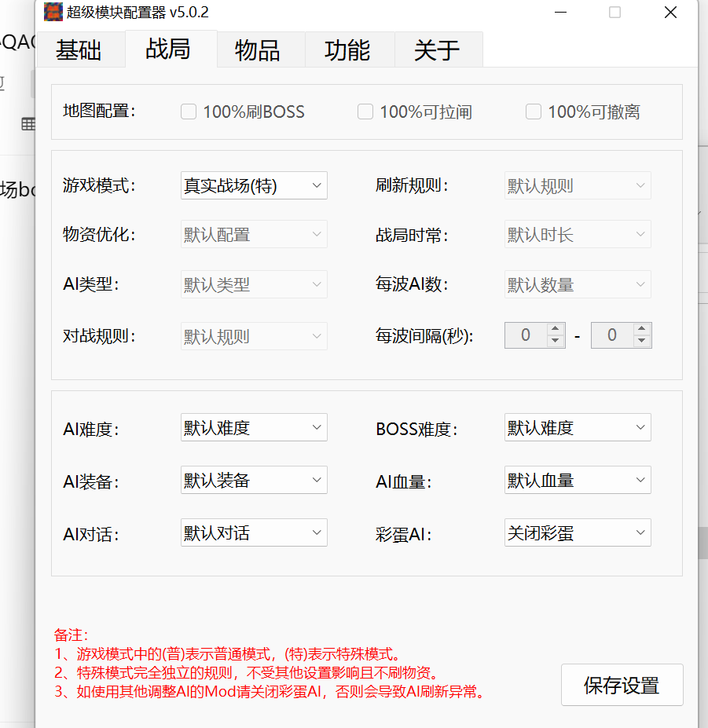This screenshot has height=728, width=708.
Task: Open the AI难度 dropdown
Action: click(253, 427)
